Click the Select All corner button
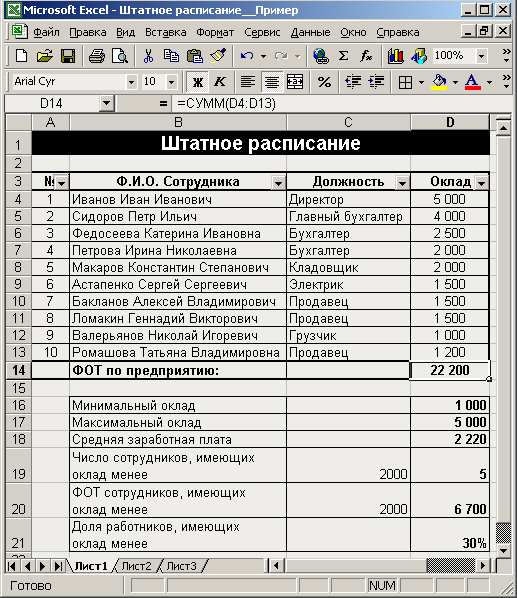517x598 pixels. coord(18,122)
